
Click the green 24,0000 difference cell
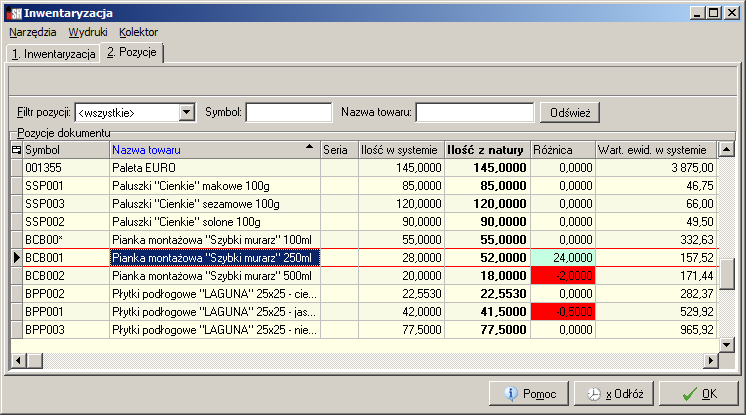tap(563, 258)
